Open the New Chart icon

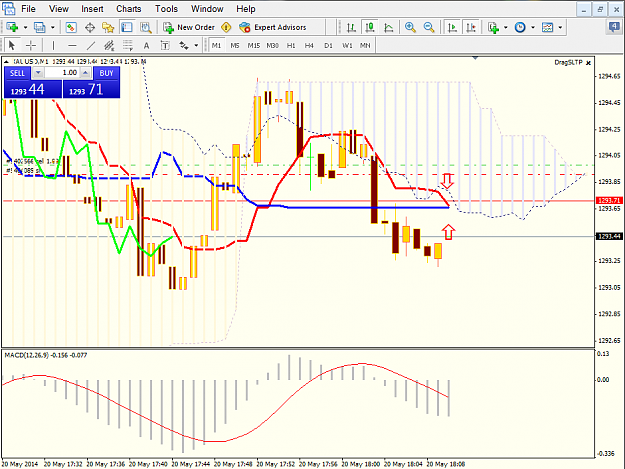(x=13, y=27)
